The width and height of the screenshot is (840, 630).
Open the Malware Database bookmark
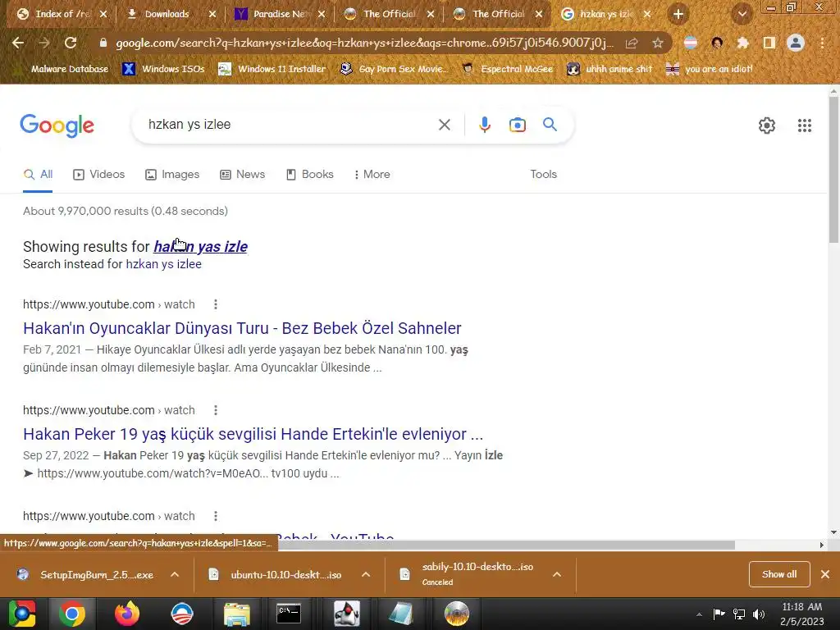[61, 69]
